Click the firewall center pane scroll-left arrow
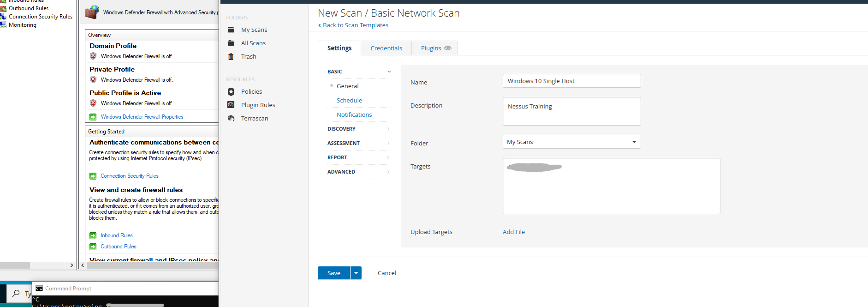Viewport: 868px width, 307px height. tap(83, 265)
